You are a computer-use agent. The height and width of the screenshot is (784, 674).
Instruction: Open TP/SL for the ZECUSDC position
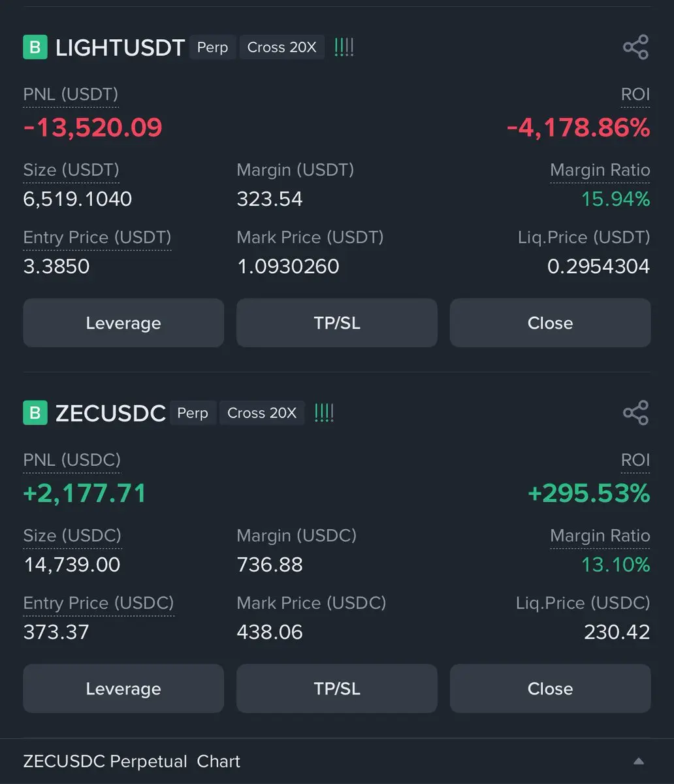337,689
